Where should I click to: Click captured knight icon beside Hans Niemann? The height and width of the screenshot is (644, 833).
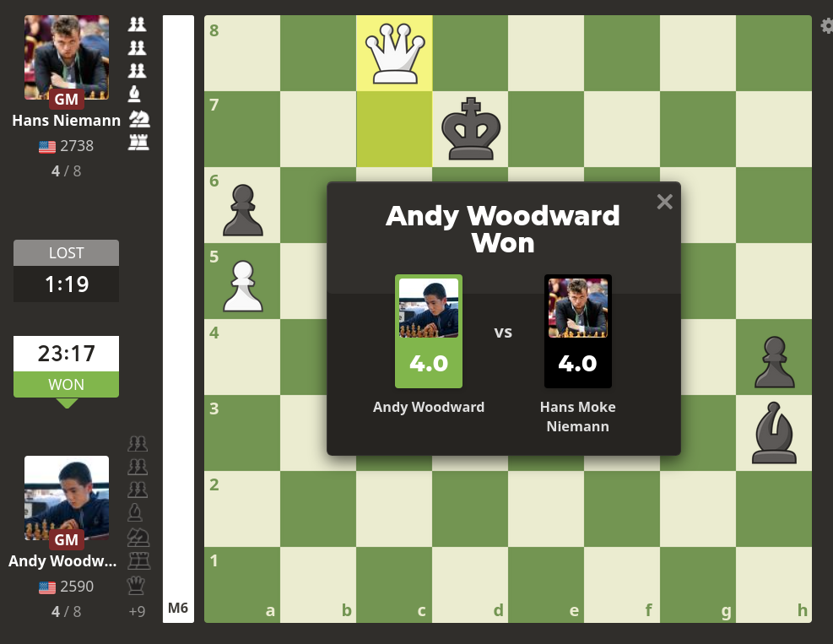[x=139, y=118]
